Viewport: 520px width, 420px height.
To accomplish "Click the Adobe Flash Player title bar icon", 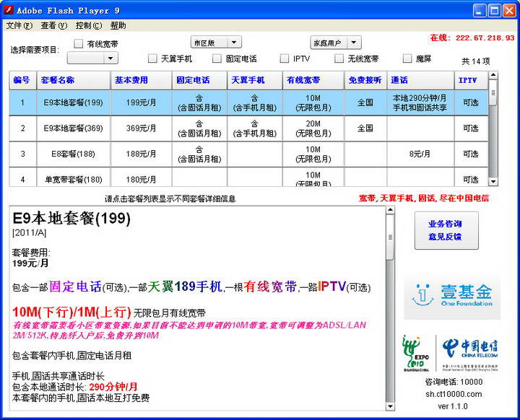I will tap(8, 10).
